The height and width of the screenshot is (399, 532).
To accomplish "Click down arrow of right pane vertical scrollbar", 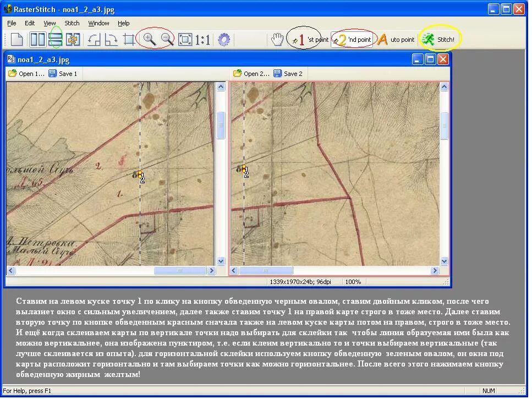I will [x=444, y=261].
